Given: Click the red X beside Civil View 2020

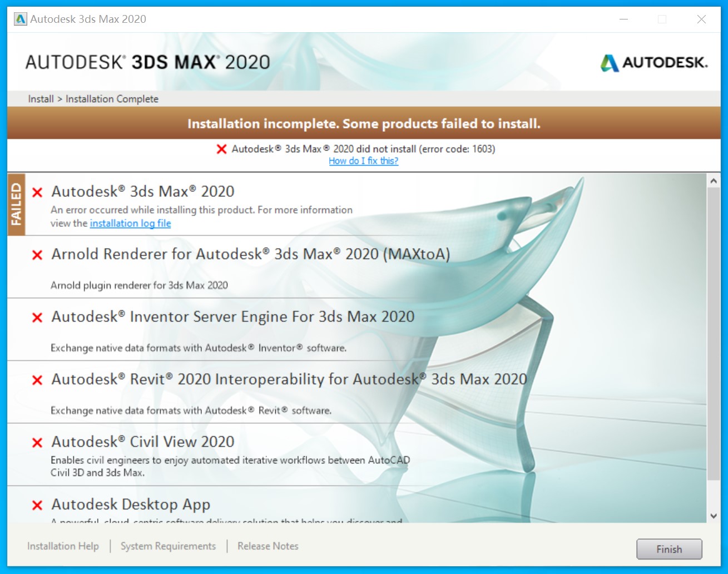Looking at the screenshot, I should pyautogui.click(x=37, y=443).
